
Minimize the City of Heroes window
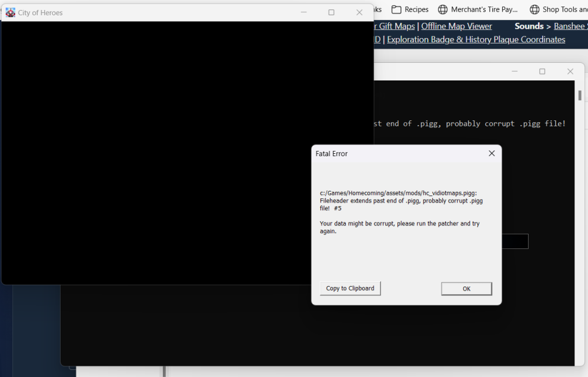point(304,12)
